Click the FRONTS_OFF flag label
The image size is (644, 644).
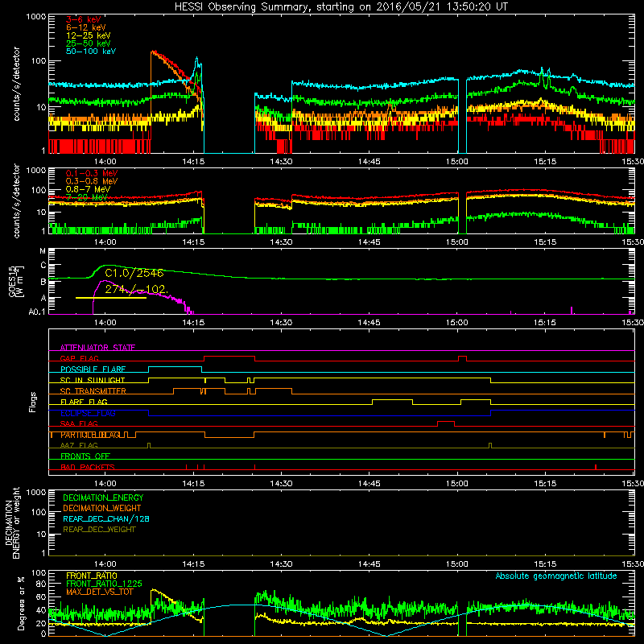pos(85,456)
